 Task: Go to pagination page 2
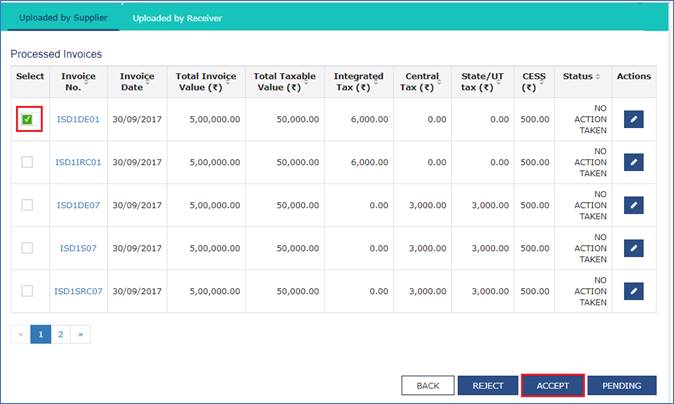[61, 334]
